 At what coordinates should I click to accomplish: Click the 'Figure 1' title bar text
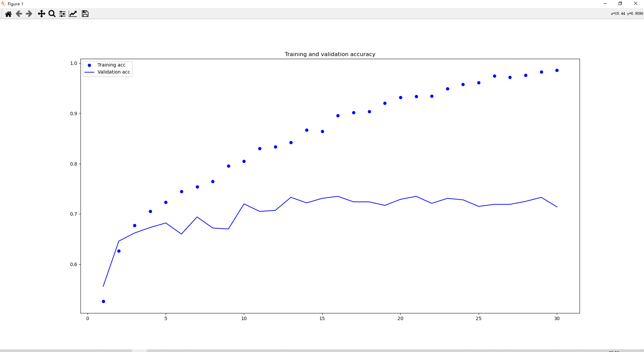15,4
